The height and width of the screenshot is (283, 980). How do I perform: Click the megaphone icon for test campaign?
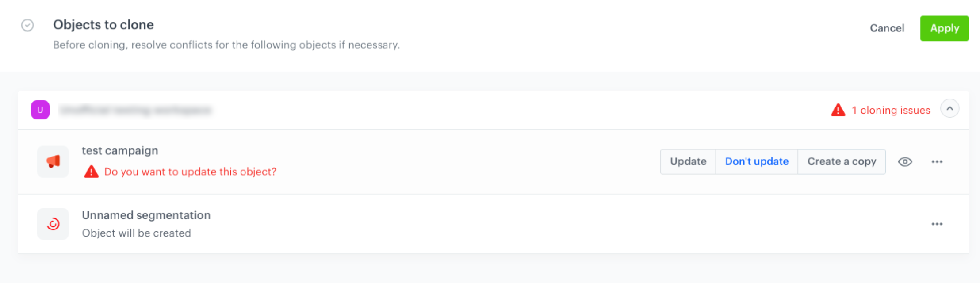53,161
